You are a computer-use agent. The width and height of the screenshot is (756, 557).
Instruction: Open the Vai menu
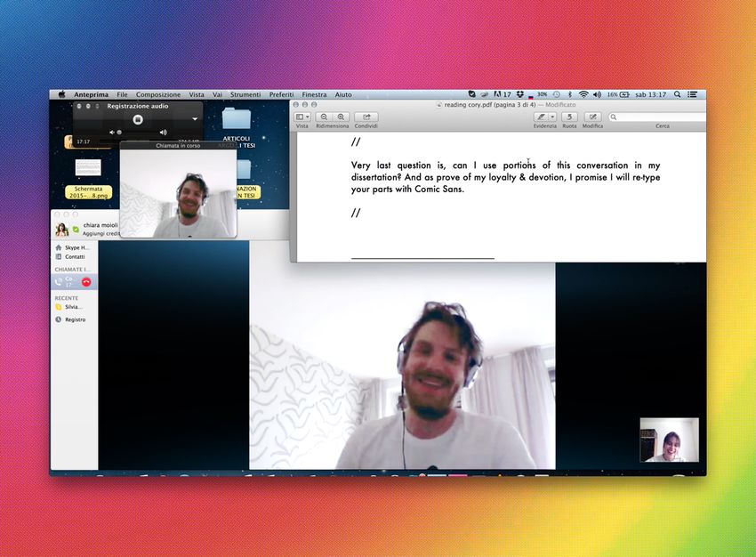point(217,94)
